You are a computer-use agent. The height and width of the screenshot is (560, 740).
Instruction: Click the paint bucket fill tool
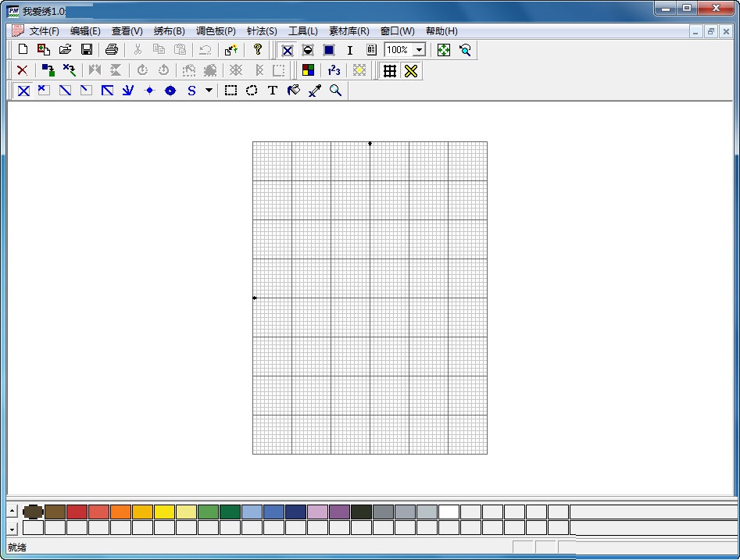pyautogui.click(x=293, y=91)
